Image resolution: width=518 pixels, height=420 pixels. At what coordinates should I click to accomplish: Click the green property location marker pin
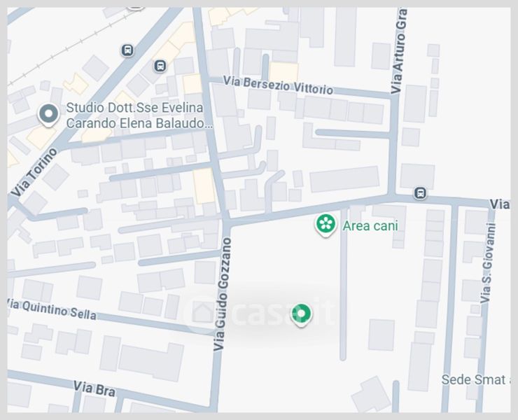(x=301, y=315)
